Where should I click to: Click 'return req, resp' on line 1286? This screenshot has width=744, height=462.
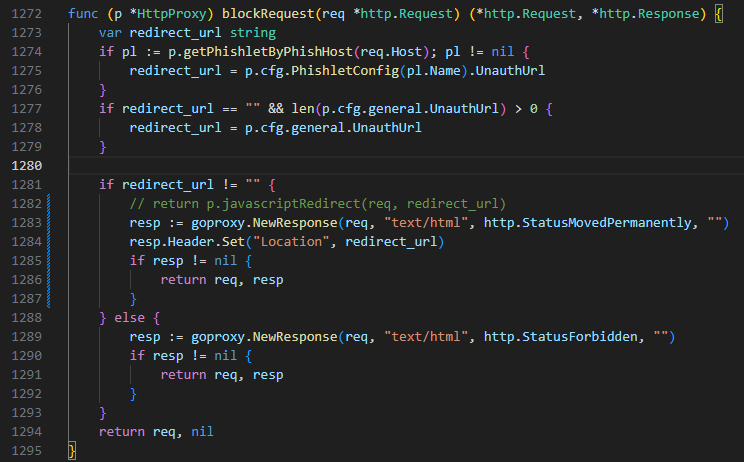pyautogui.click(x=222, y=280)
